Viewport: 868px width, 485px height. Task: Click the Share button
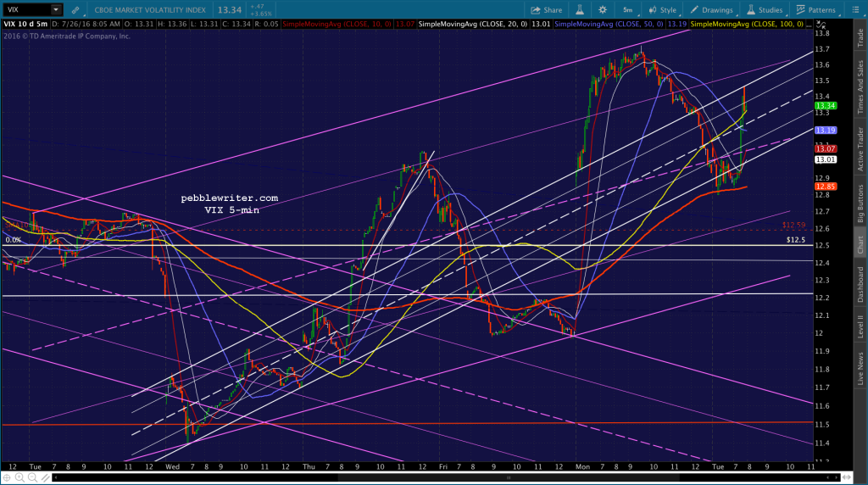click(547, 10)
